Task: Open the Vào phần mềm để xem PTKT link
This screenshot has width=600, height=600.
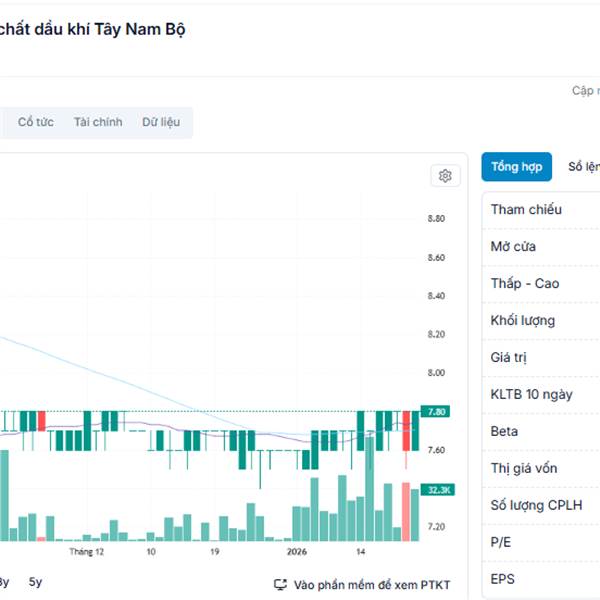Action: [372, 584]
